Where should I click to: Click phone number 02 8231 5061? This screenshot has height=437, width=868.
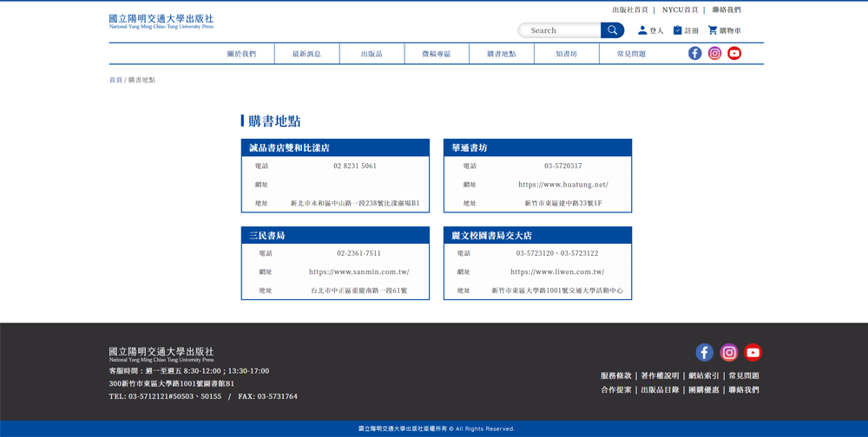(x=355, y=166)
